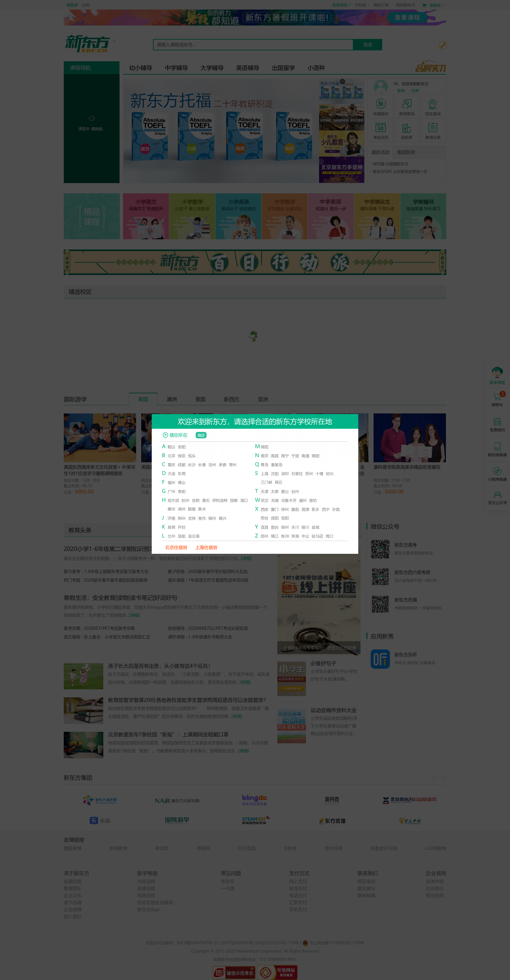
Task: Click the 东方优播 group logo
Action: (x=332, y=820)
